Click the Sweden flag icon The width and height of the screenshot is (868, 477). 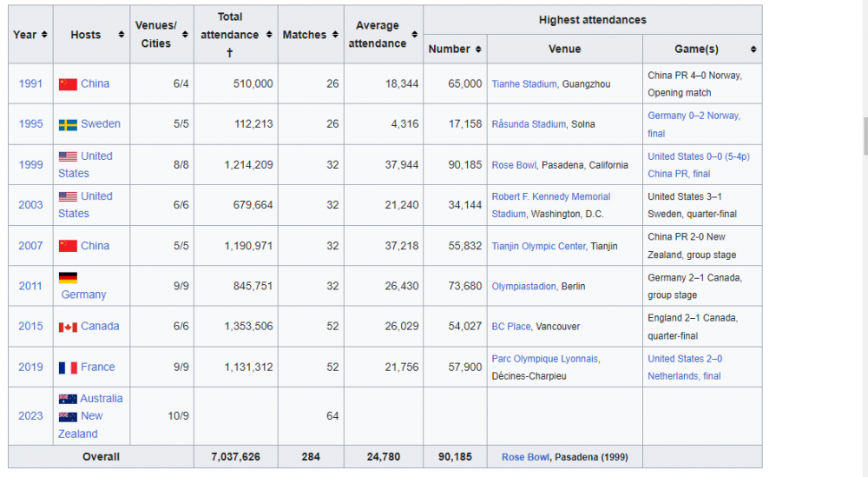(68, 124)
